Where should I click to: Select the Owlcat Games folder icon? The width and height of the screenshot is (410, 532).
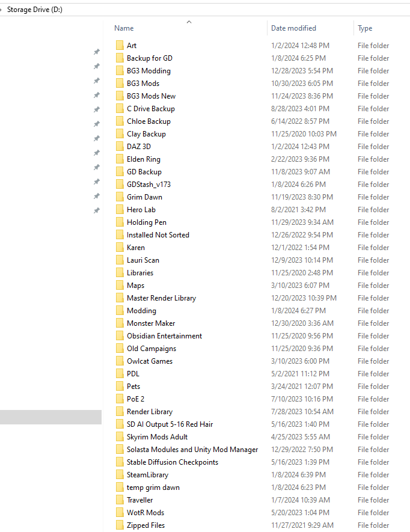120,361
